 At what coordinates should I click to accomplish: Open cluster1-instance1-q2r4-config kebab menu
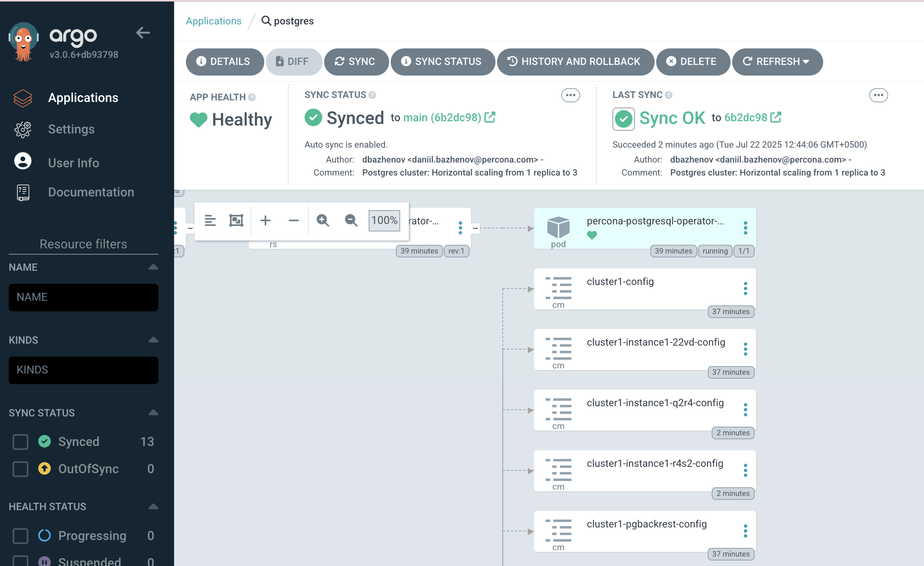[745, 410]
